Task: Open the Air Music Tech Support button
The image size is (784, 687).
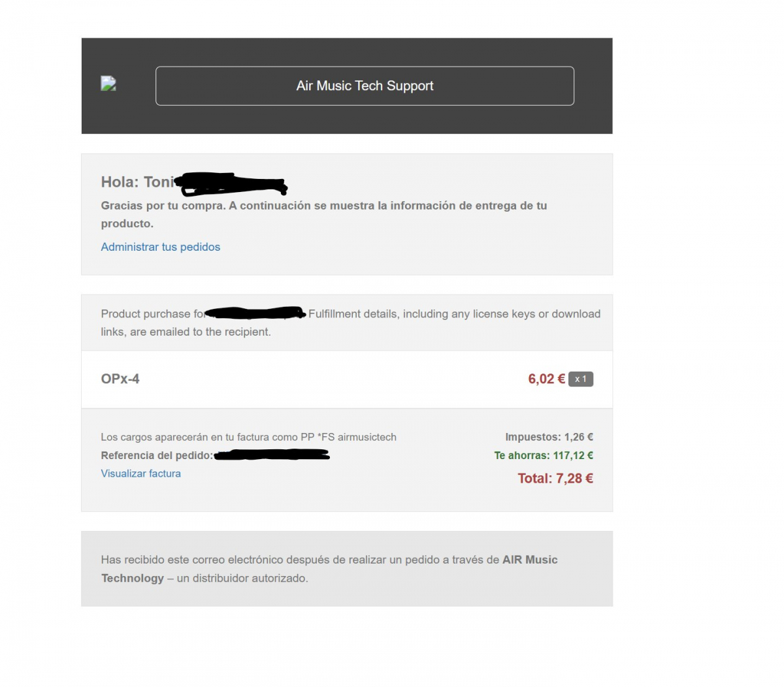Action: click(365, 86)
